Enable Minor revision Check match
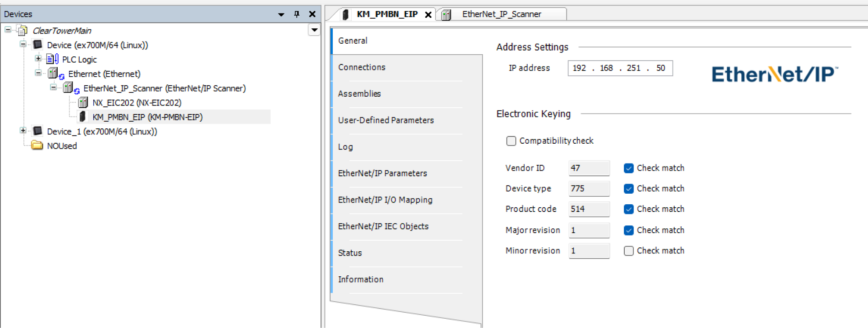 click(629, 251)
